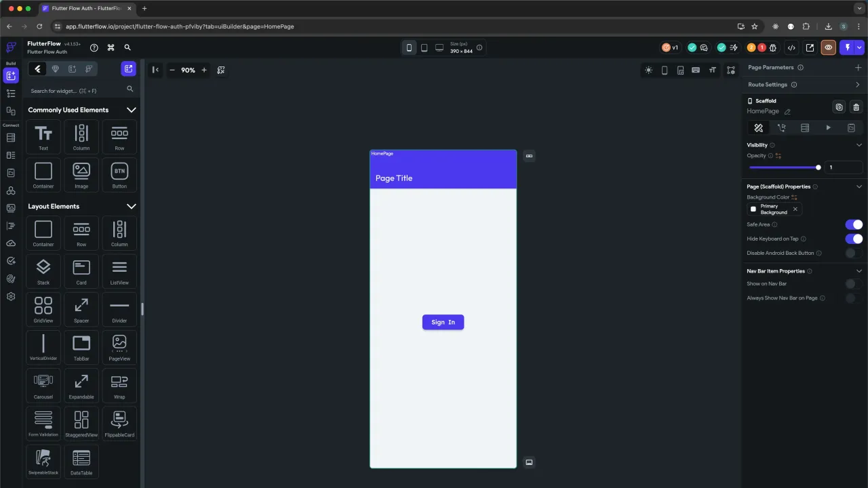Open dropdown arrow next to run button
Image resolution: width=868 pixels, height=488 pixels.
tap(860, 47)
